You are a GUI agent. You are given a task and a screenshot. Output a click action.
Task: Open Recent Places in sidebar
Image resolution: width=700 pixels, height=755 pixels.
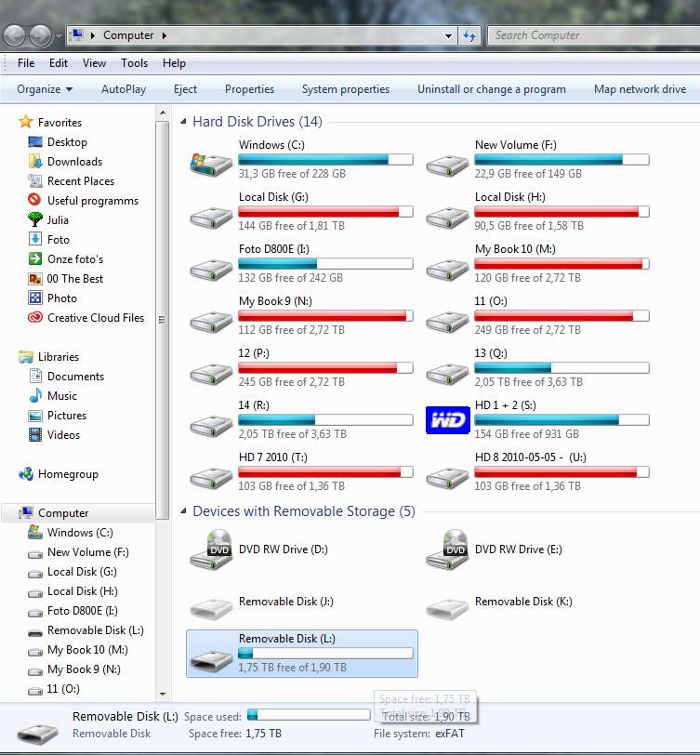pos(80,181)
